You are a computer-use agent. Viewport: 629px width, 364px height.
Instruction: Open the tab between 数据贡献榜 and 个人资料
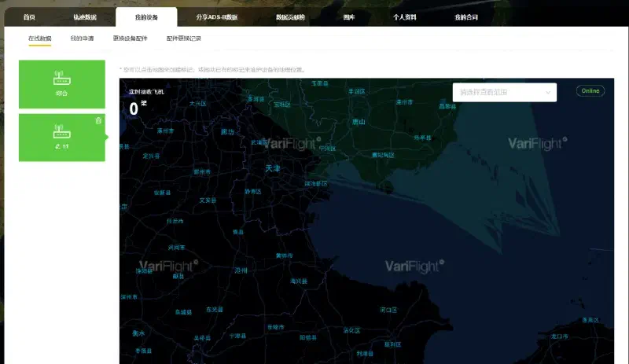(349, 17)
